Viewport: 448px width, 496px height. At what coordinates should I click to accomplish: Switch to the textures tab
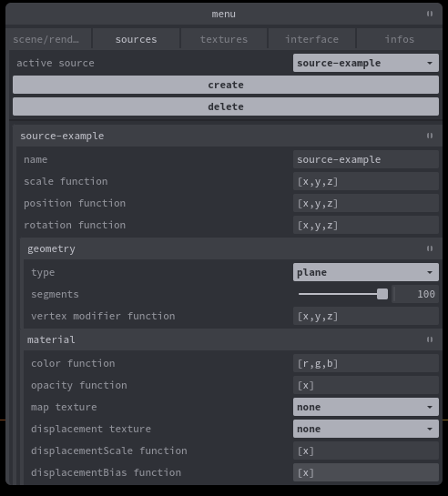224,39
